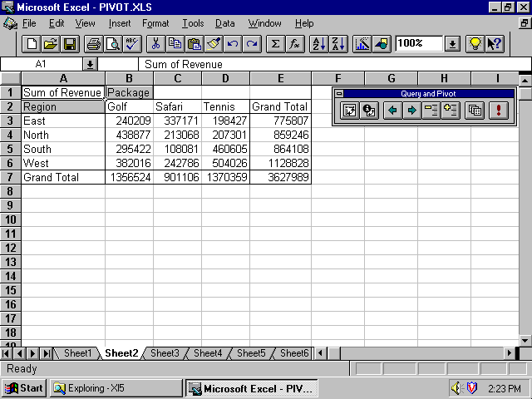Launch the ChartWizard icon
The width and height of the screenshot is (532, 399).
(x=362, y=44)
